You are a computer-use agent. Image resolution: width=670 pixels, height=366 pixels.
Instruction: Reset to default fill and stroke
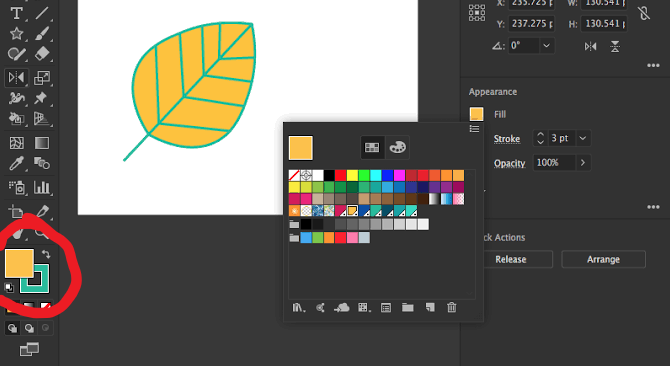tap(9, 287)
